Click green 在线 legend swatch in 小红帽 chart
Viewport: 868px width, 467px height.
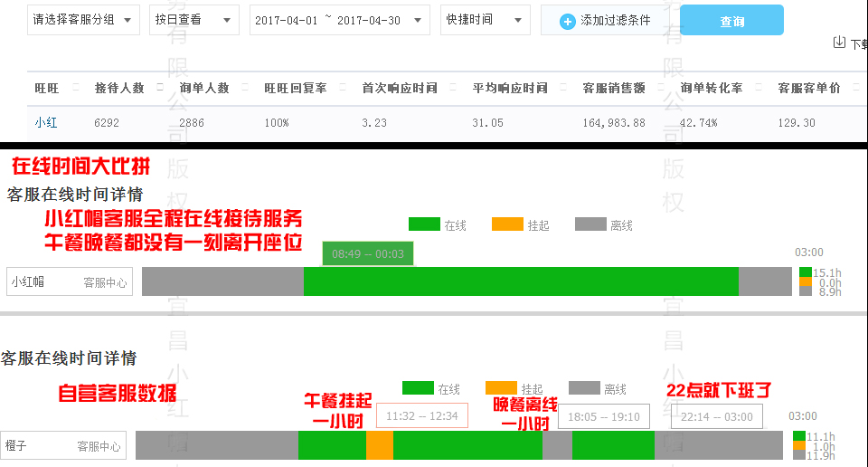(424, 224)
